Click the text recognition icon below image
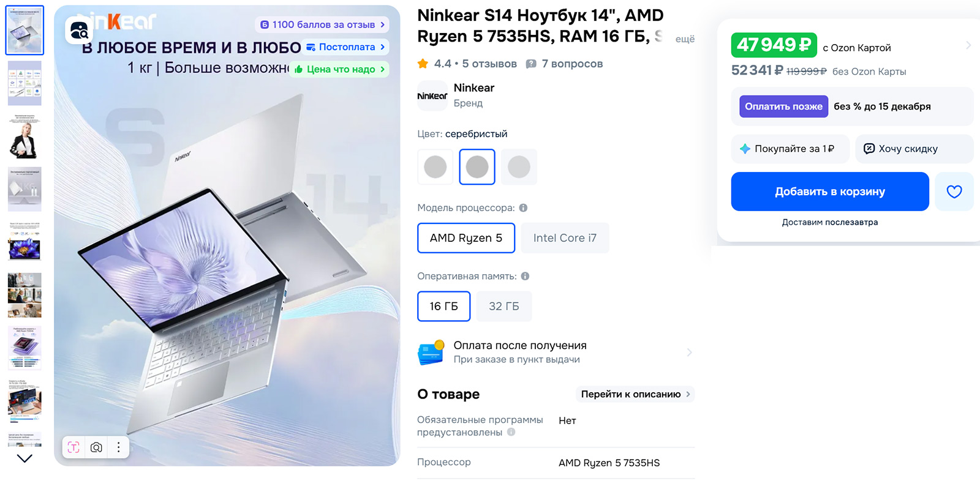Screen dimensions: 980x489 (x=73, y=447)
